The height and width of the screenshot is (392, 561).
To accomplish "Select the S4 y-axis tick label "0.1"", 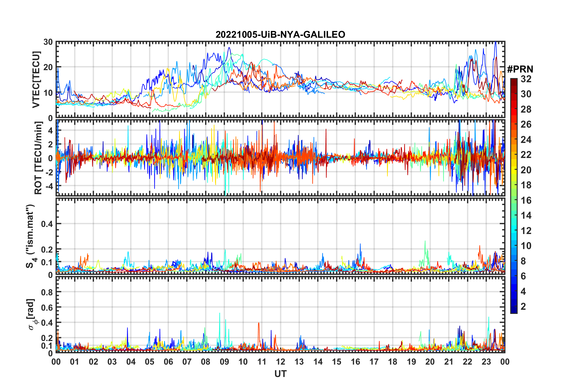I will click(47, 262).
